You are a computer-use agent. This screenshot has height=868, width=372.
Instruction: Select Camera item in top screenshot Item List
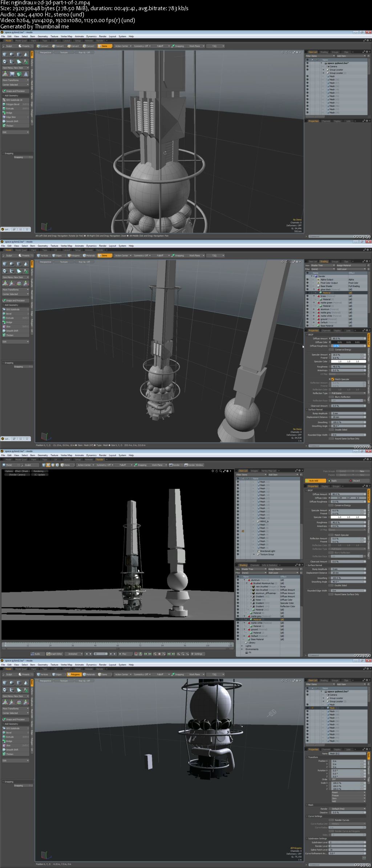coord(333,67)
